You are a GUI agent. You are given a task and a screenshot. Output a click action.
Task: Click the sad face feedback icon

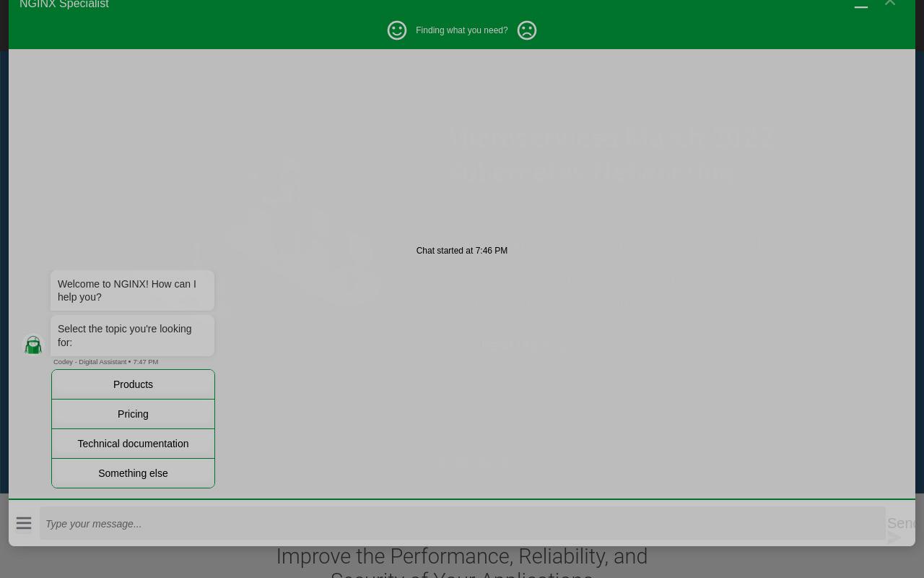pyautogui.click(x=527, y=30)
